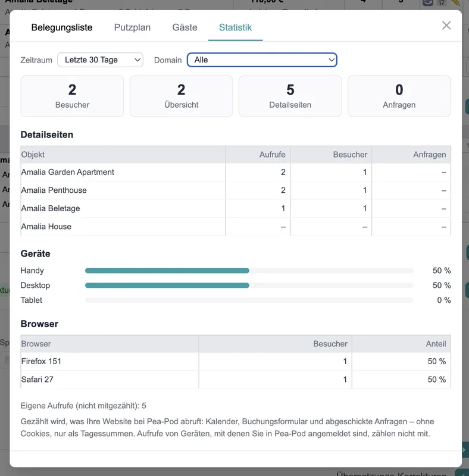Click the Desktop device usage bar
The width and height of the screenshot is (469, 476).
pyautogui.click(x=249, y=286)
